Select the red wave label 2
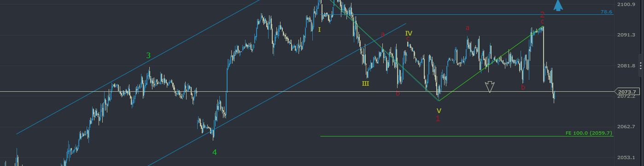644x166 pixels. pyautogui.click(x=542, y=15)
